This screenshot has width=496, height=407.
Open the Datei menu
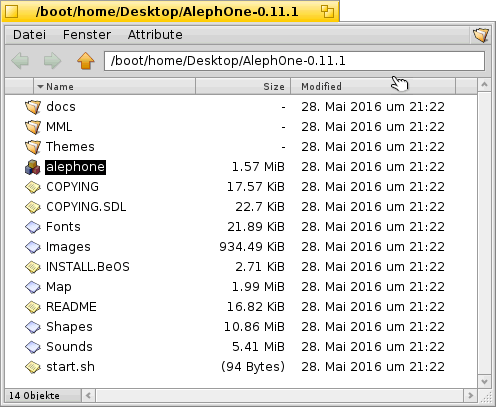pyautogui.click(x=29, y=35)
